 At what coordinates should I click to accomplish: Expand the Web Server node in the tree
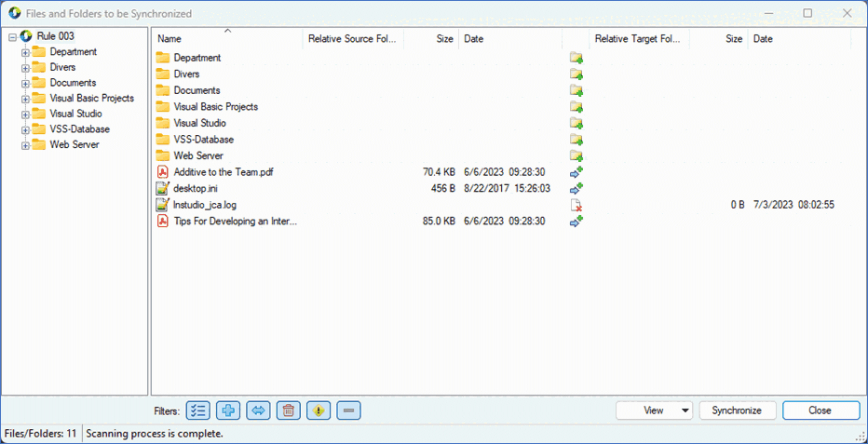tap(25, 146)
